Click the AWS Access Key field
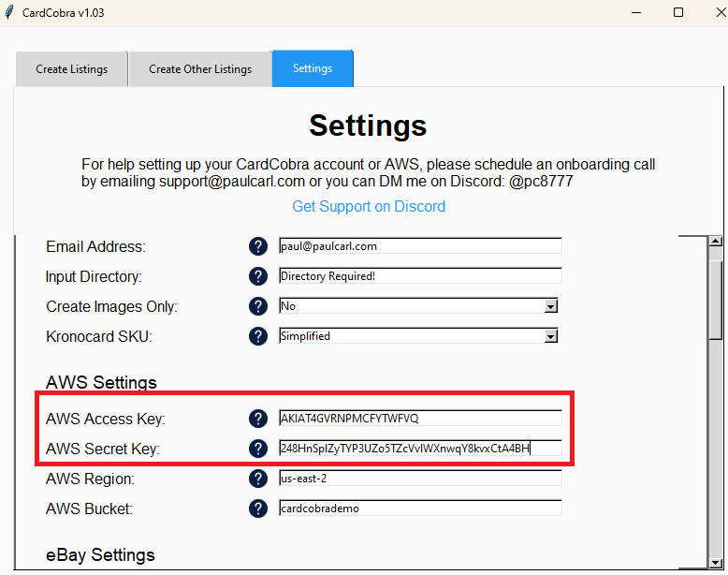 click(x=420, y=418)
